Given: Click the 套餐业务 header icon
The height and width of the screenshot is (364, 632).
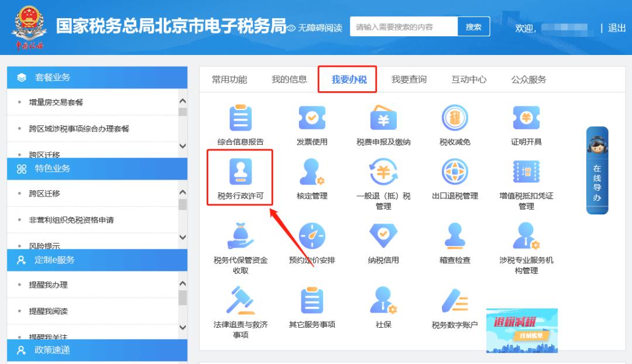Looking at the screenshot, I should tap(22, 77).
